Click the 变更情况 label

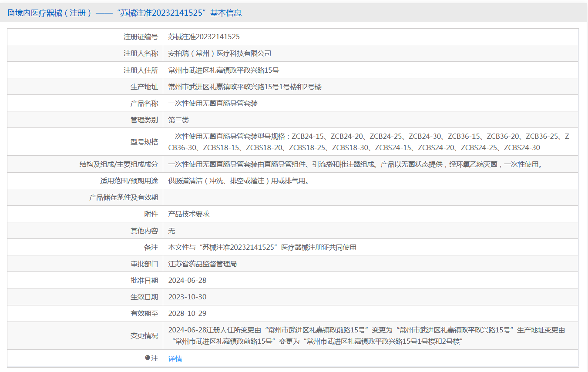tap(144, 336)
